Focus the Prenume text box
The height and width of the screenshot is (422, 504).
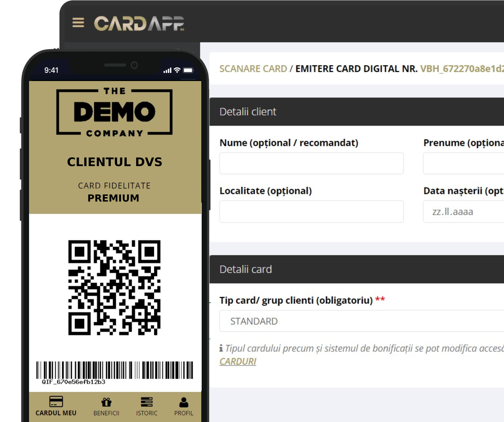[463, 163]
